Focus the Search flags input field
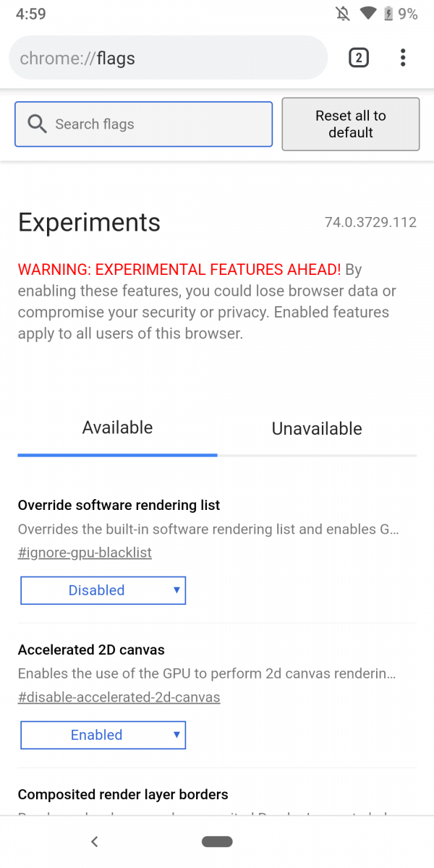 144,124
